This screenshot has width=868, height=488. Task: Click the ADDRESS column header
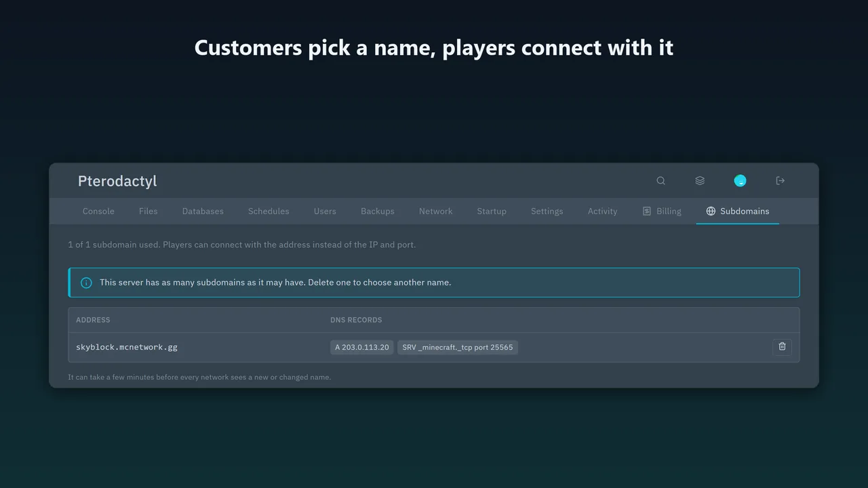coord(93,320)
